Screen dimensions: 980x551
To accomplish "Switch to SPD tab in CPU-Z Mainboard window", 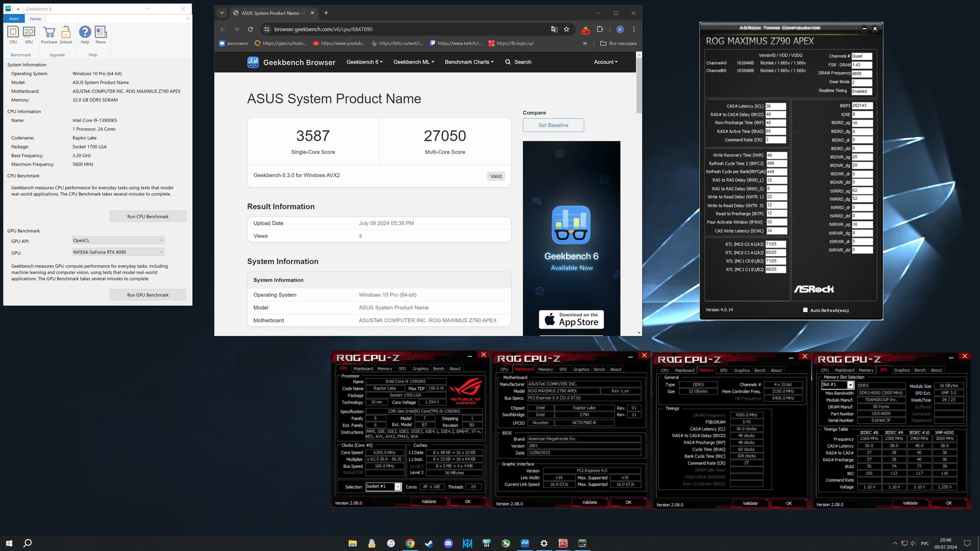I will 563,369.
